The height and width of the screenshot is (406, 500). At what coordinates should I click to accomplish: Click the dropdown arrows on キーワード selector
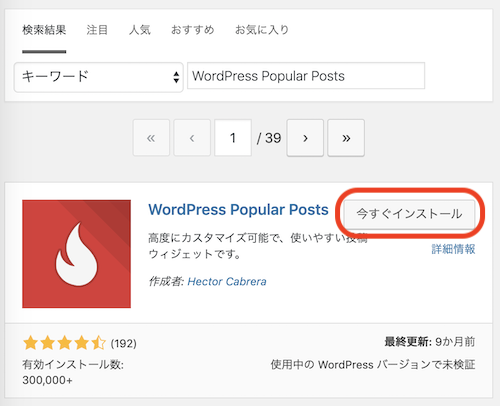[176, 77]
